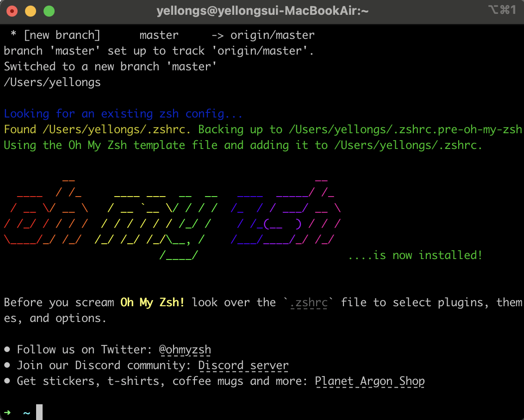Screen dimensions: 524x420
Task: Open the @ohmyzsh Twitter link
Action: tap(185, 350)
